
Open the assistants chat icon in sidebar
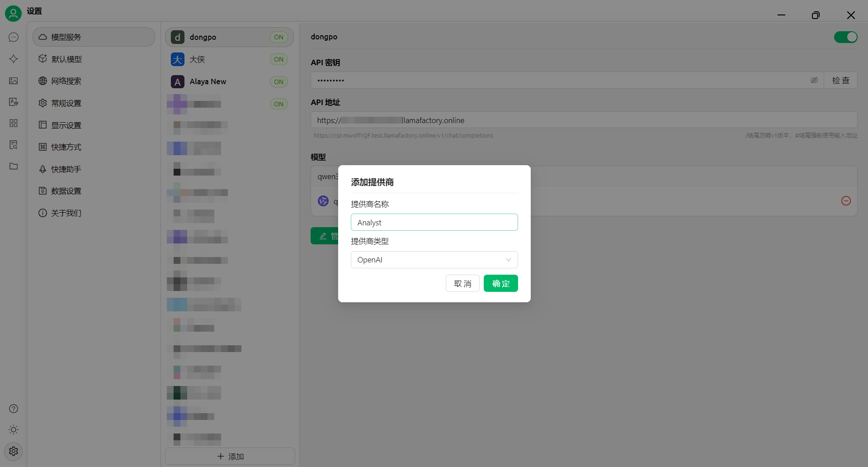[x=13, y=37]
